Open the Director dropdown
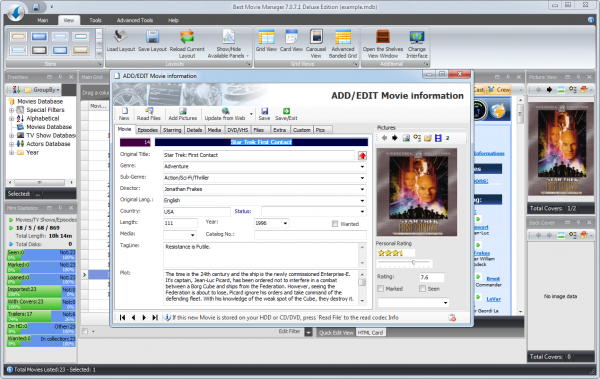This screenshot has width=600, height=379. (362, 189)
